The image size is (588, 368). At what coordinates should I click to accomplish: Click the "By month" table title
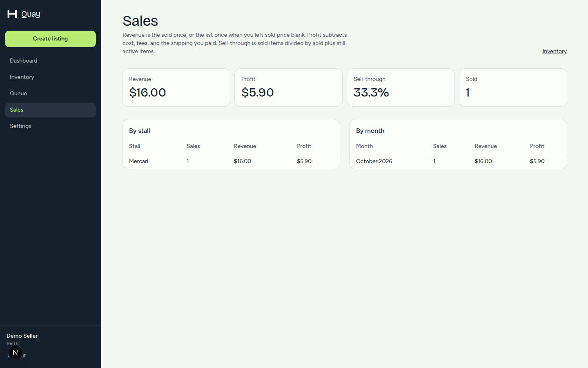[370, 131]
